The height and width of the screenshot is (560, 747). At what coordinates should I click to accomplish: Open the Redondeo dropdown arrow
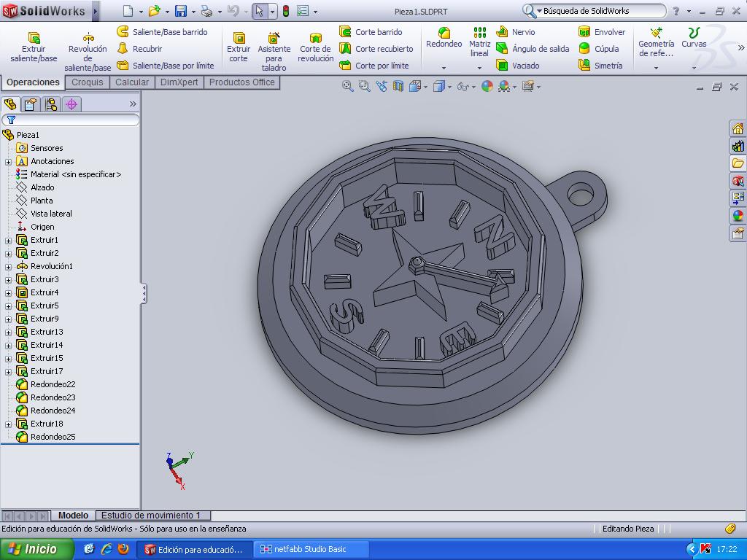pyautogui.click(x=444, y=68)
